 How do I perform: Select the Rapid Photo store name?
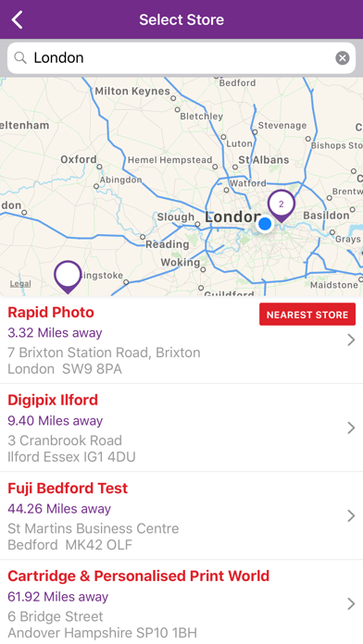tap(51, 313)
